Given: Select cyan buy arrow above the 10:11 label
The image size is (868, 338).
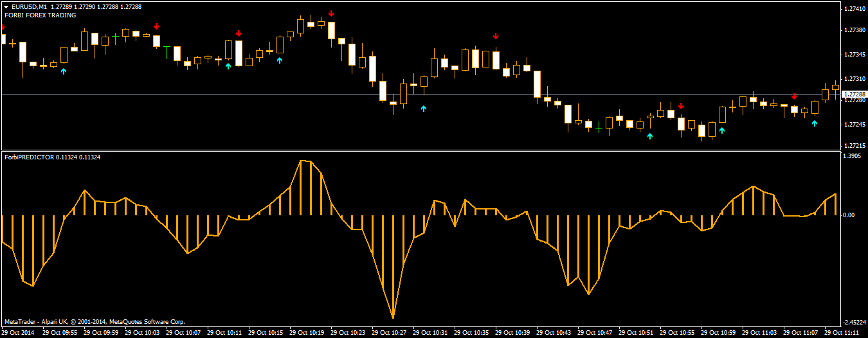Looking at the screenshot, I should tap(228, 66).
